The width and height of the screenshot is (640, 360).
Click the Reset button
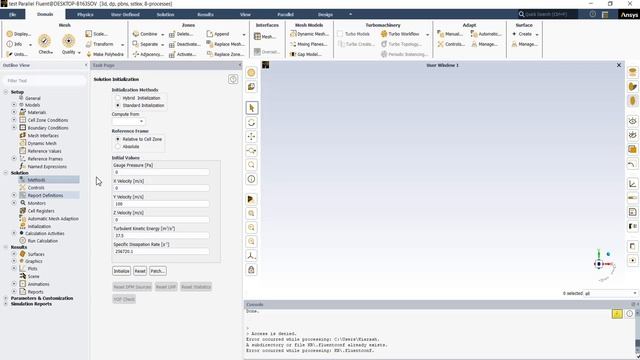pos(140,271)
